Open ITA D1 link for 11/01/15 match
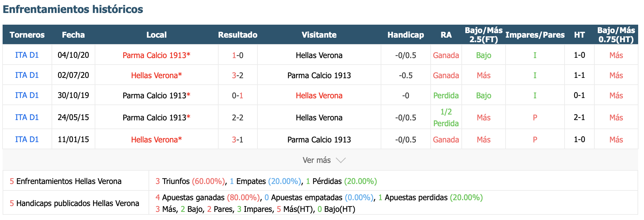The height and width of the screenshot is (220, 644). [x=27, y=140]
